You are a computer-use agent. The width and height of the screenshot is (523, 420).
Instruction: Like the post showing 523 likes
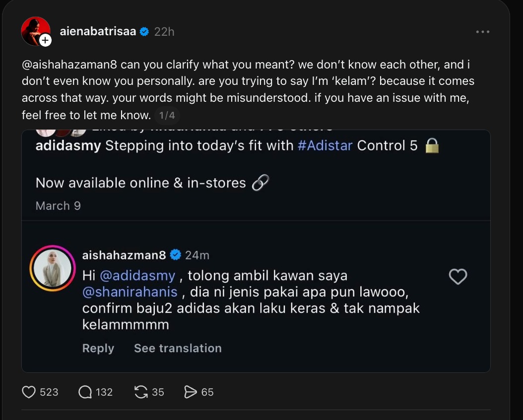(x=29, y=392)
